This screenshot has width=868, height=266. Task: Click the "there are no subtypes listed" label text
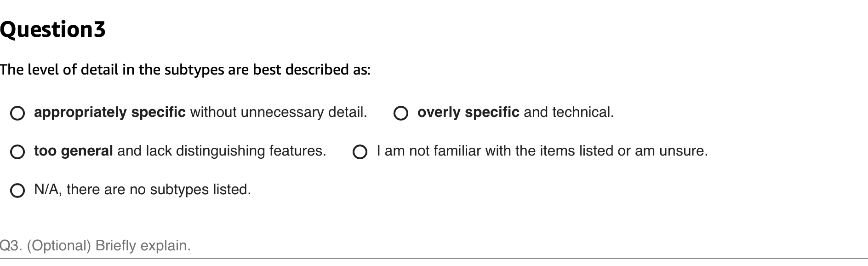tap(159, 190)
